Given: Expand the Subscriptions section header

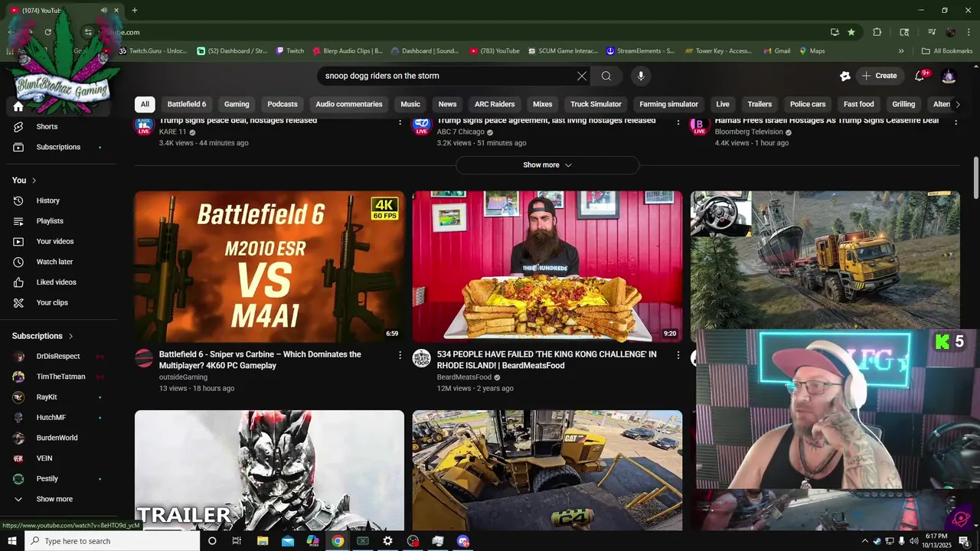Looking at the screenshot, I should [x=43, y=336].
